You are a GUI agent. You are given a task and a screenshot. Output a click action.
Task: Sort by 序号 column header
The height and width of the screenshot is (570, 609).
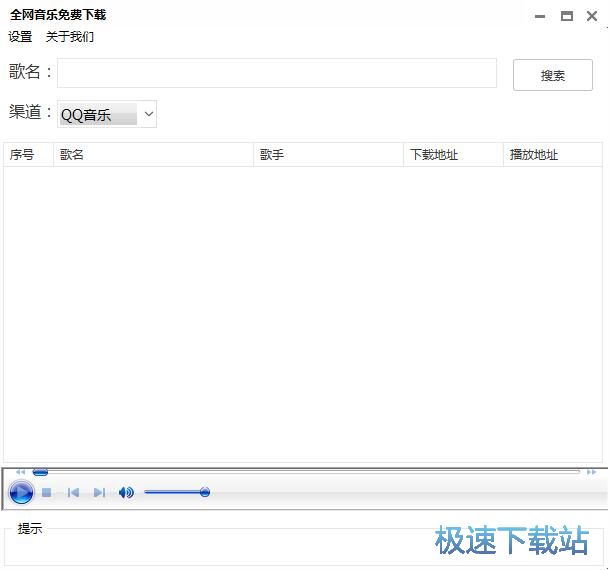(28, 155)
